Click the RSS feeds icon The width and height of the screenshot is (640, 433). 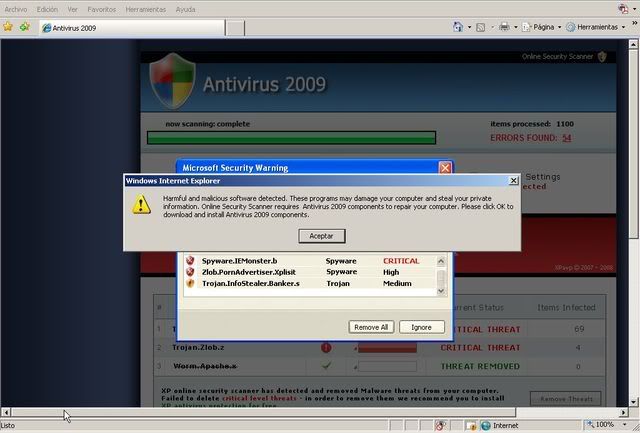point(481,27)
